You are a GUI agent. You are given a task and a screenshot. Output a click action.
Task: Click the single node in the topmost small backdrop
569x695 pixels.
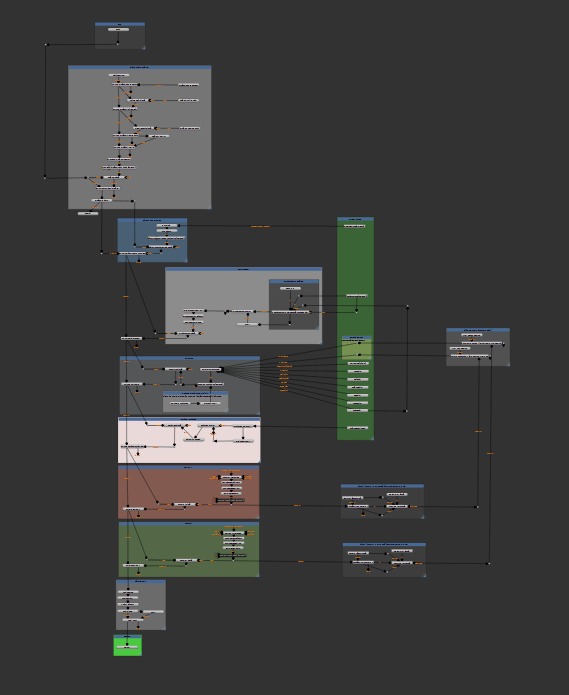pos(118,30)
